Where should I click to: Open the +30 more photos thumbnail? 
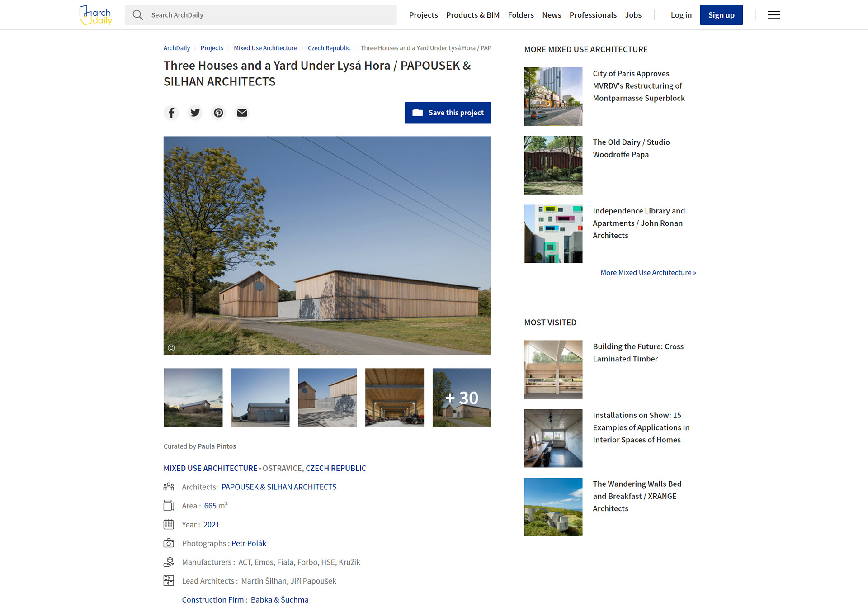click(x=462, y=398)
